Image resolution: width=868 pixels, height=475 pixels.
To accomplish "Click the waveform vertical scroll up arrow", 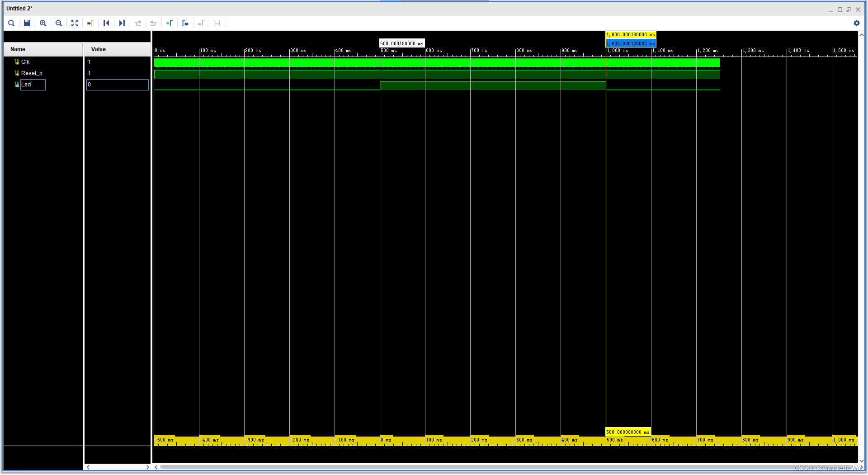I will coord(861,35).
